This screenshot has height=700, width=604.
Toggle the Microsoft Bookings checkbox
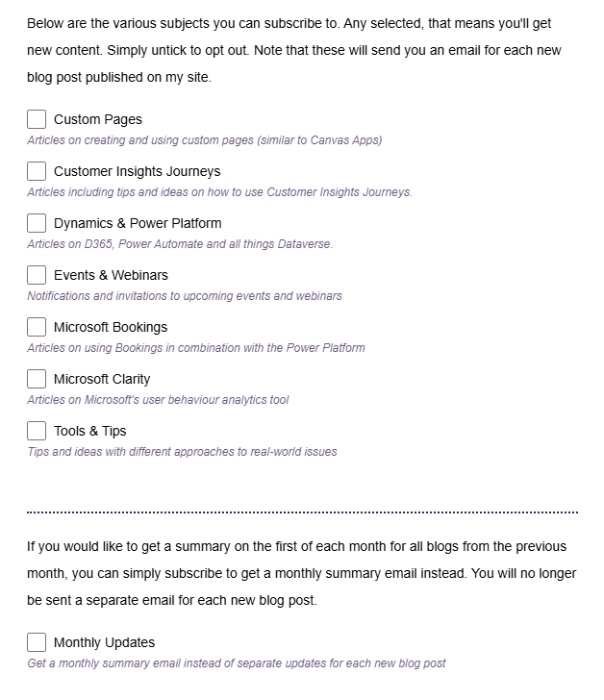pyautogui.click(x=37, y=327)
